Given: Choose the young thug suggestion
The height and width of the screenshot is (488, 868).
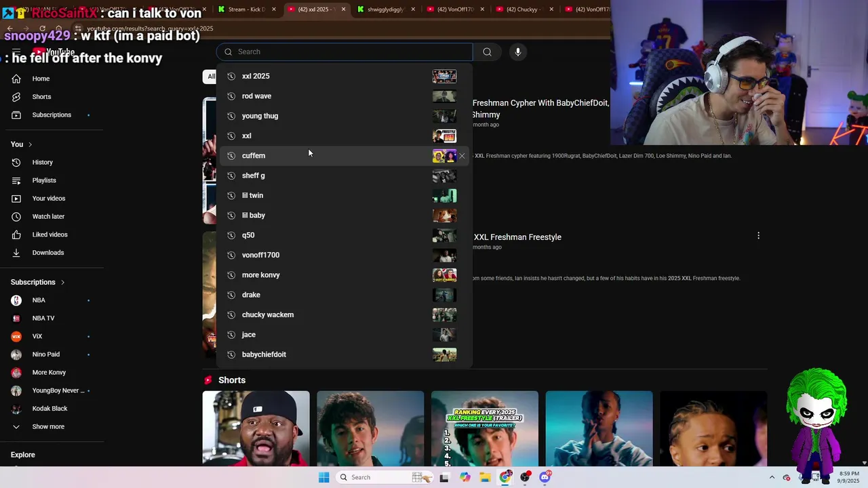Looking at the screenshot, I should pos(344,116).
